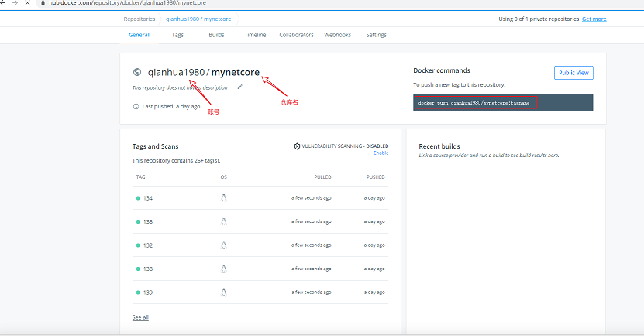Screen dimensions: 644x336
Task: Click the clock icon next to Last pushed
Action: 136,106
